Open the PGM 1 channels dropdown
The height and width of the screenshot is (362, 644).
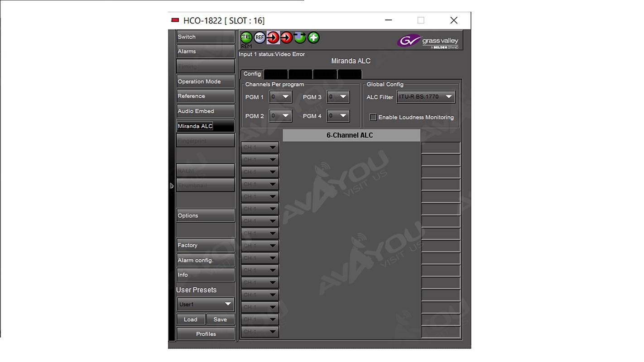pos(280,97)
